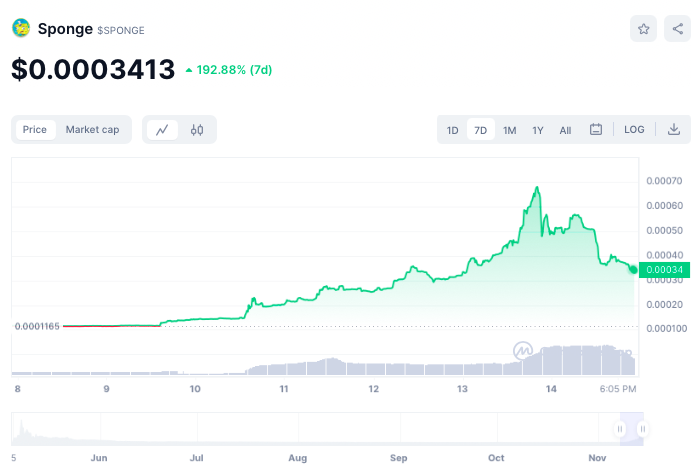Click the price chart peak area
The image size is (700, 474).
coord(537,188)
